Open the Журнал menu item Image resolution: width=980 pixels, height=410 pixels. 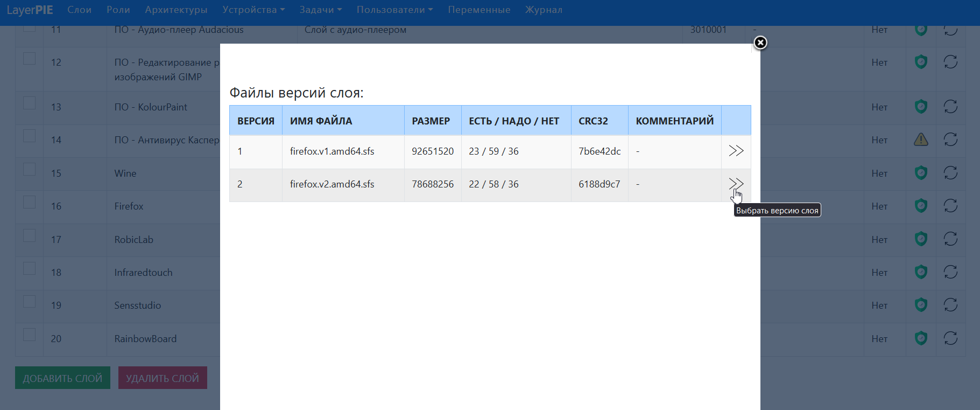tap(544, 10)
